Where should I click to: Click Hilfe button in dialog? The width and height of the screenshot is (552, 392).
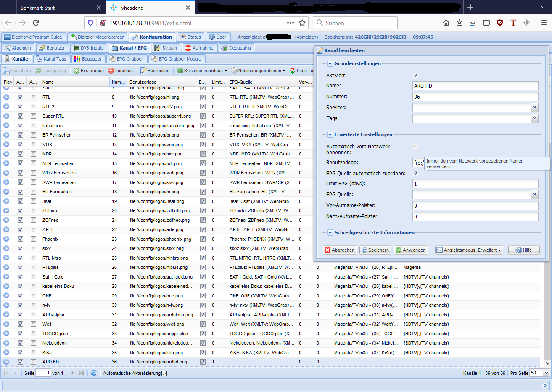[524, 250]
